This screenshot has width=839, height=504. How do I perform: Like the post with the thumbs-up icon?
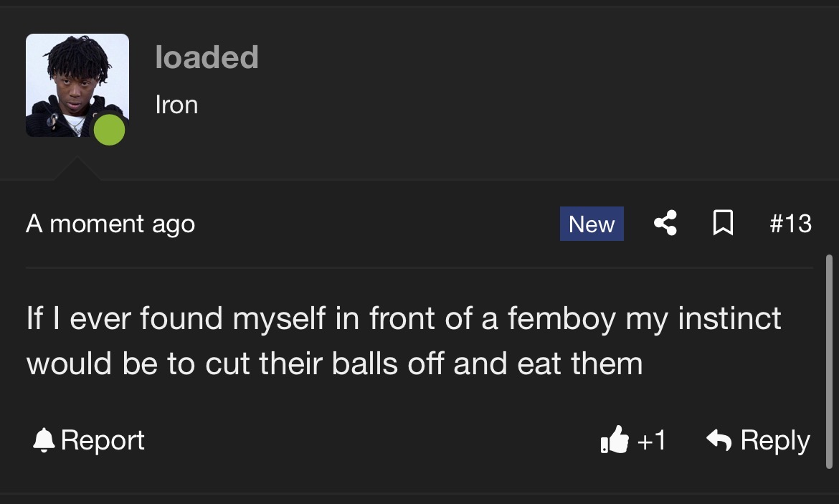(615, 439)
